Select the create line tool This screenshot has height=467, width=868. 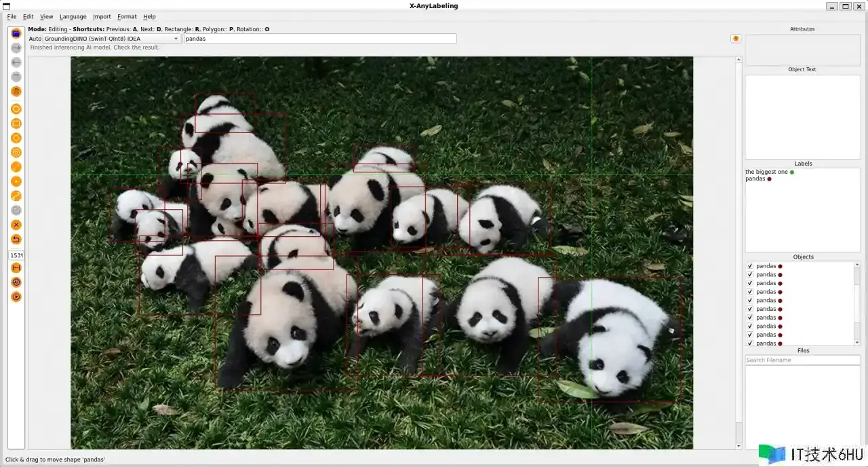click(x=16, y=167)
